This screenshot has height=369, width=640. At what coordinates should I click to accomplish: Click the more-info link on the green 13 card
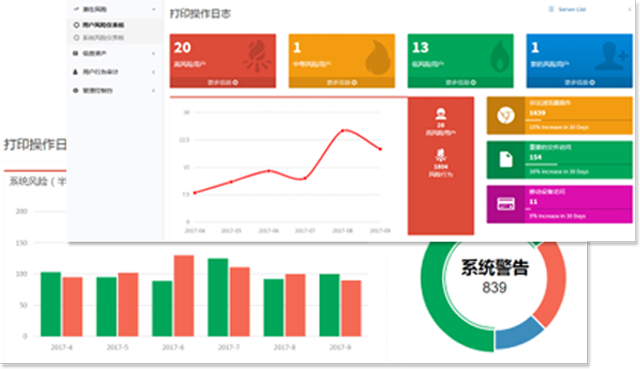pos(460,82)
